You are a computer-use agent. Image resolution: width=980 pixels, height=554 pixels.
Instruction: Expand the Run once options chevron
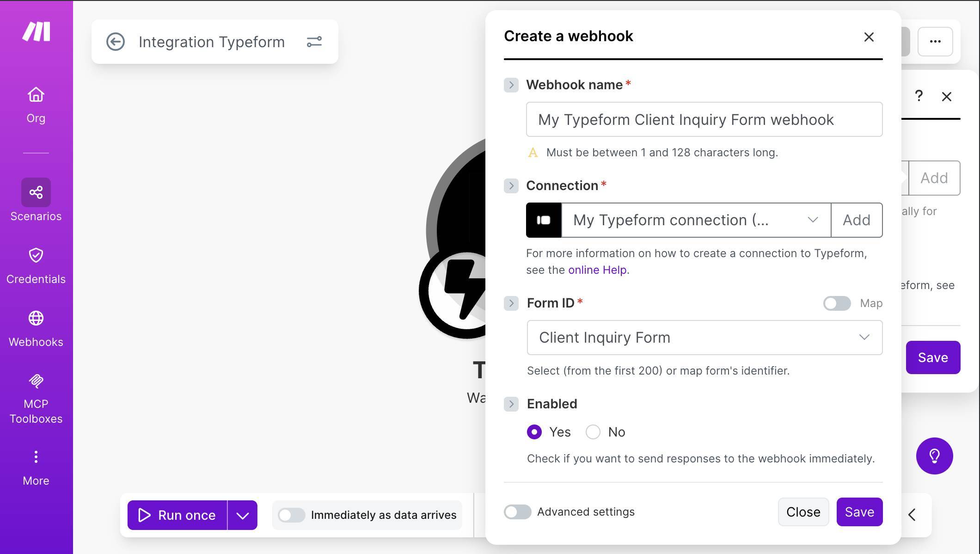click(x=242, y=515)
